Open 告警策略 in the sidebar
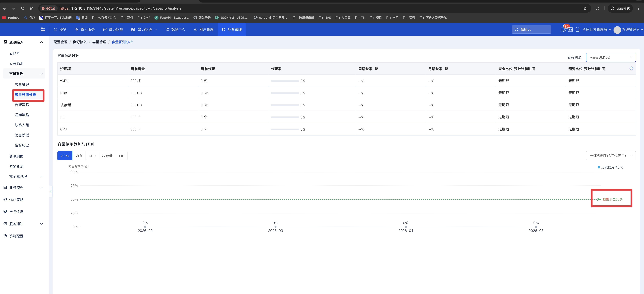The image size is (644, 294). pos(22,105)
